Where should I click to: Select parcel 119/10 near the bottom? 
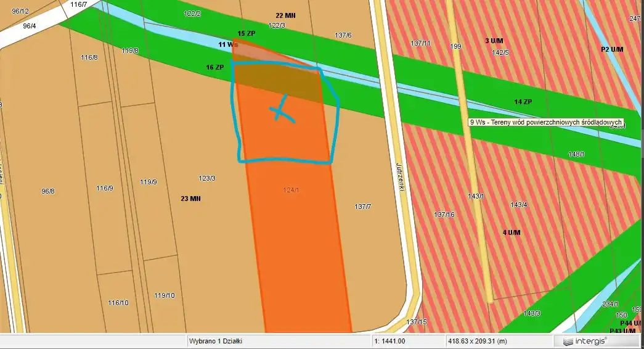click(164, 295)
